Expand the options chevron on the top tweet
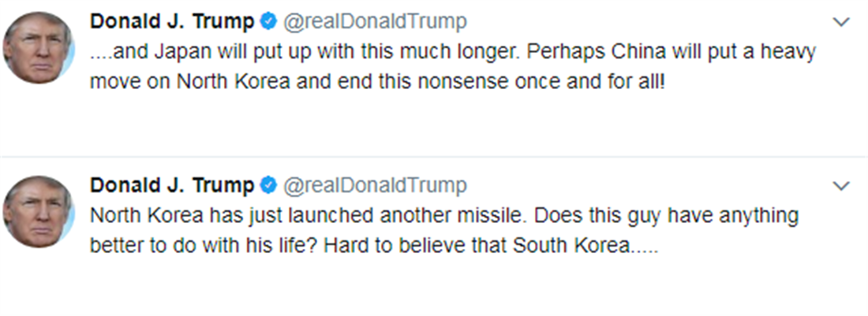This screenshot has height=316, width=868. [842, 21]
